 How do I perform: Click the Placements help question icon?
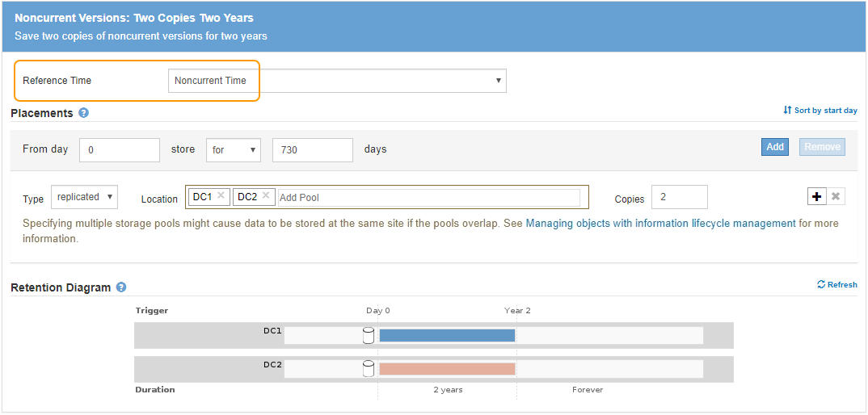point(84,114)
